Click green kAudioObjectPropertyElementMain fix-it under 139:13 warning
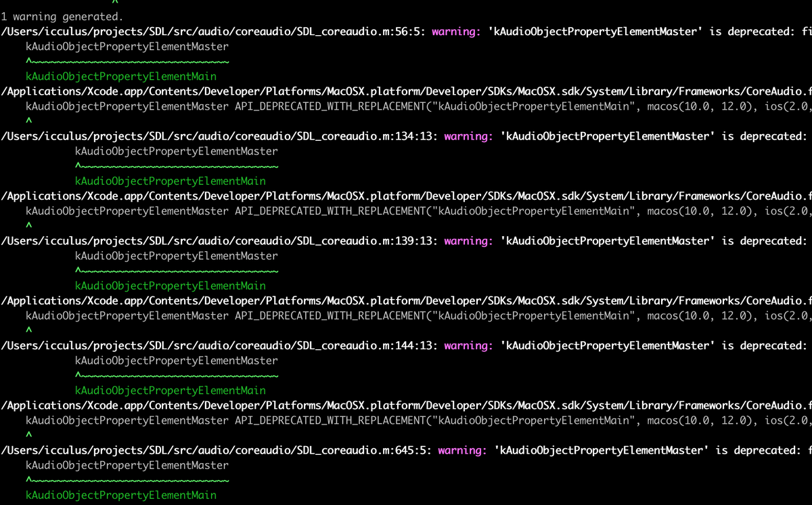812x505 pixels. point(171,286)
